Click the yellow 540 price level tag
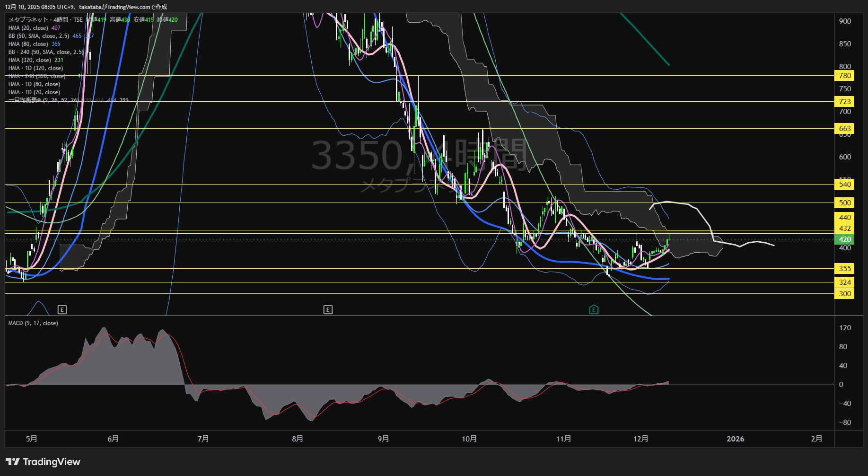The height and width of the screenshot is (476, 868). click(844, 185)
